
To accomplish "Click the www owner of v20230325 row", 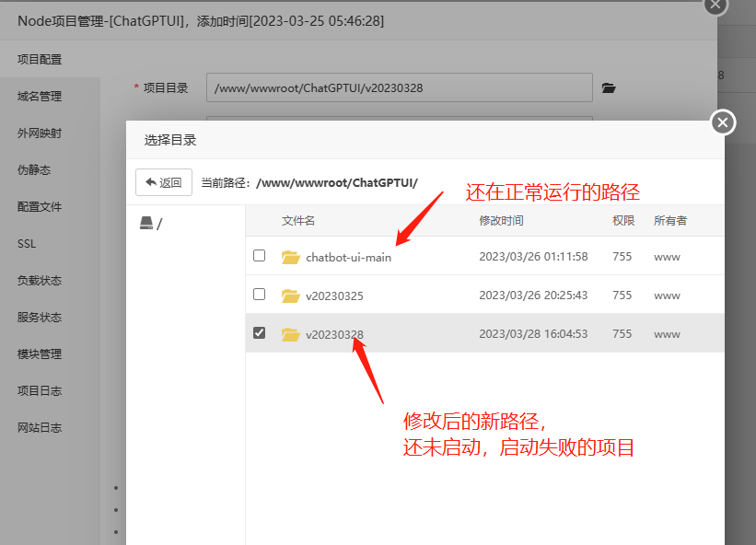I will 667,296.
